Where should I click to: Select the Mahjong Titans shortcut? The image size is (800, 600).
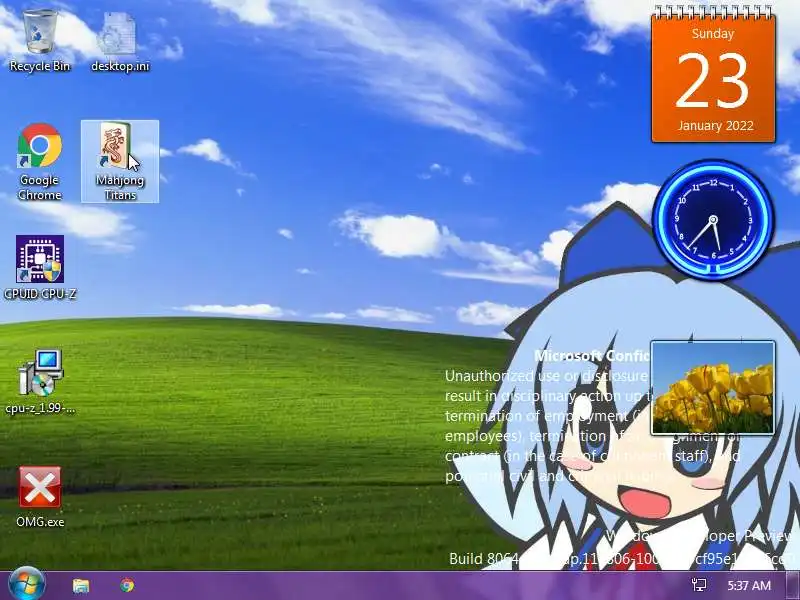pyautogui.click(x=120, y=161)
